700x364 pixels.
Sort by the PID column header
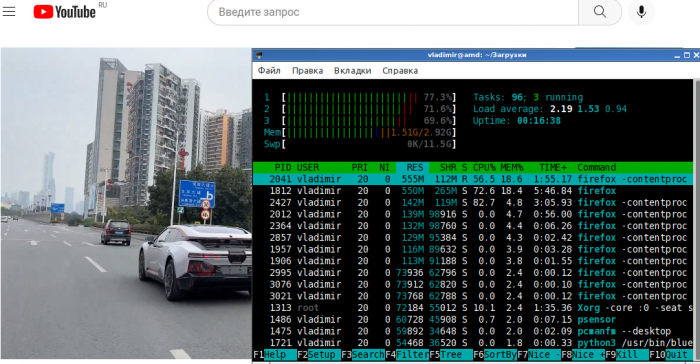(x=283, y=167)
